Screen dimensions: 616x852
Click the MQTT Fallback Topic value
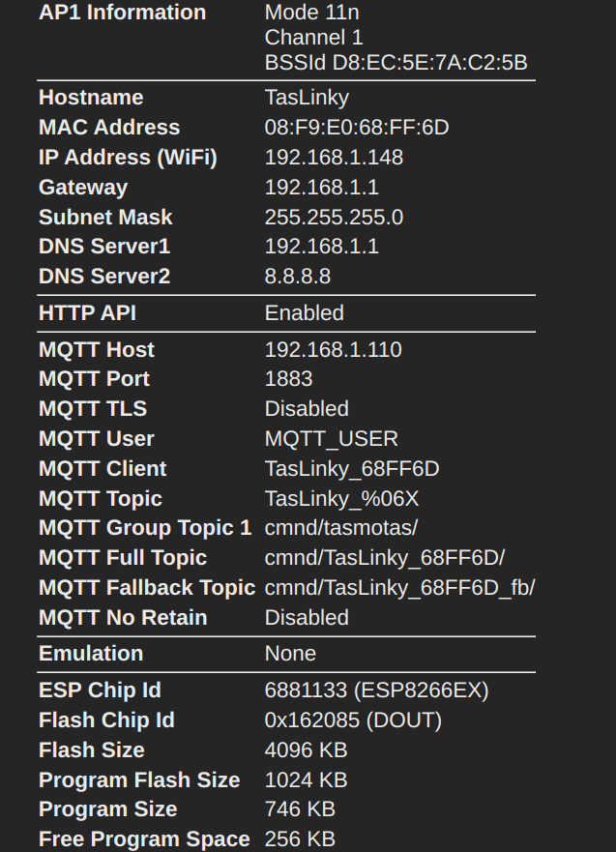point(399,588)
